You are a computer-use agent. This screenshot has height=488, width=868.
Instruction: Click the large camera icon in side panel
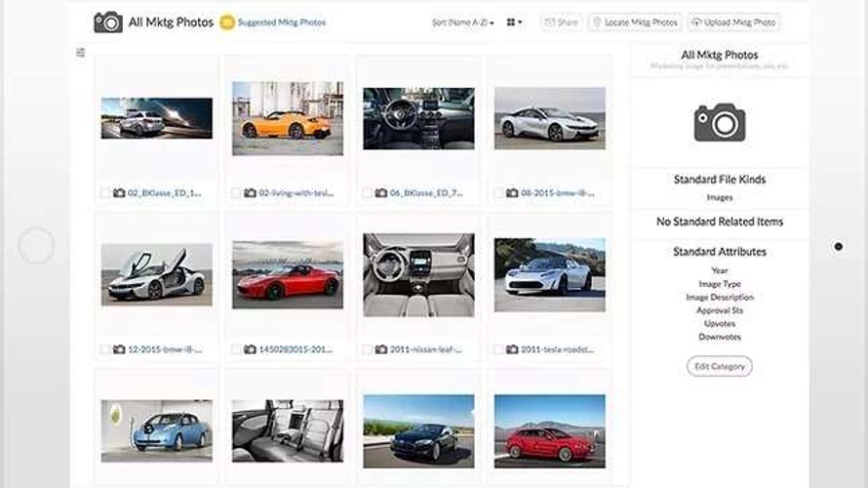720,122
